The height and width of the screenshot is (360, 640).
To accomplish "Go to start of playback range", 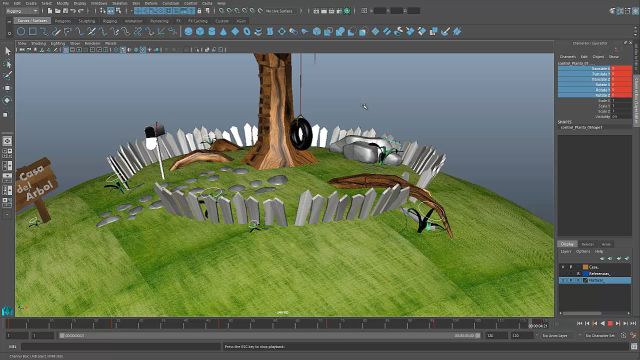I will (579, 323).
